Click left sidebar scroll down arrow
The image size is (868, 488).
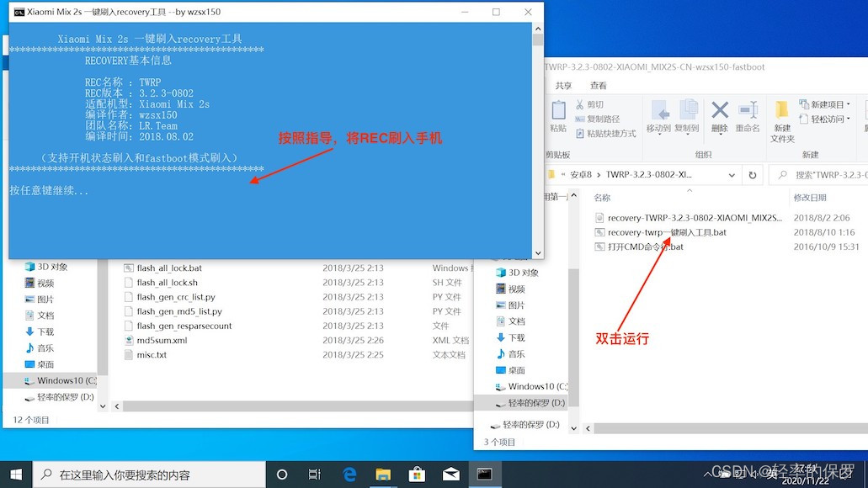click(x=103, y=406)
